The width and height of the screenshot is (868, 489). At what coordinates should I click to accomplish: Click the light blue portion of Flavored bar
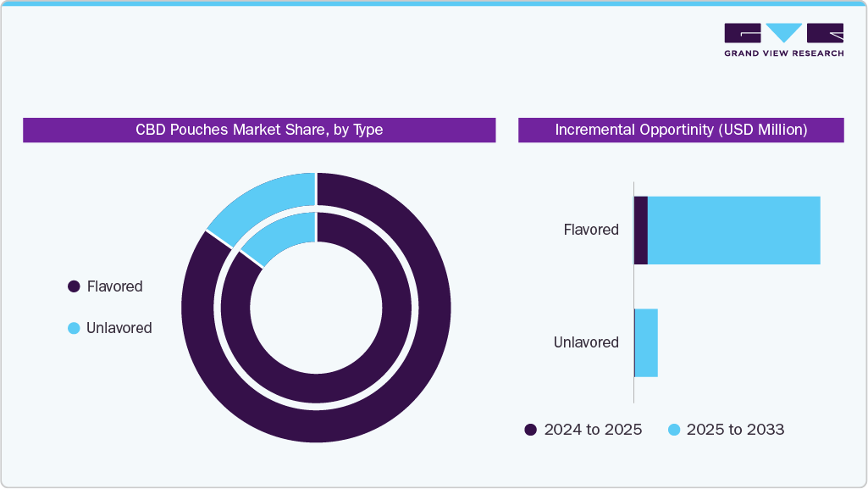733,231
